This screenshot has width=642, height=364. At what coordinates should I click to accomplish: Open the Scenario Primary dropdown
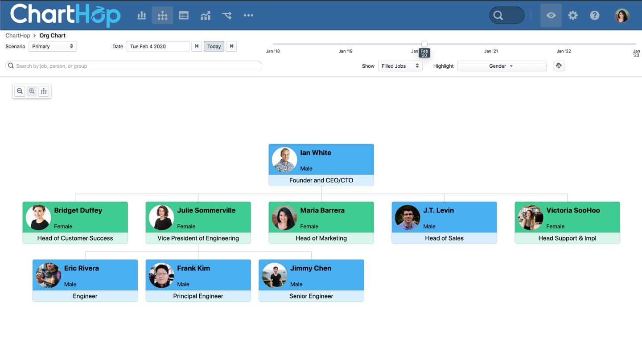pyautogui.click(x=53, y=46)
